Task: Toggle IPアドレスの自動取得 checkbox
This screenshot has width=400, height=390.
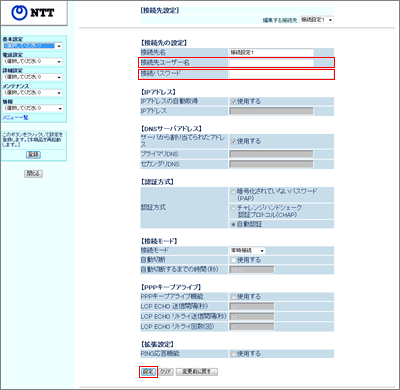Action: point(234,102)
